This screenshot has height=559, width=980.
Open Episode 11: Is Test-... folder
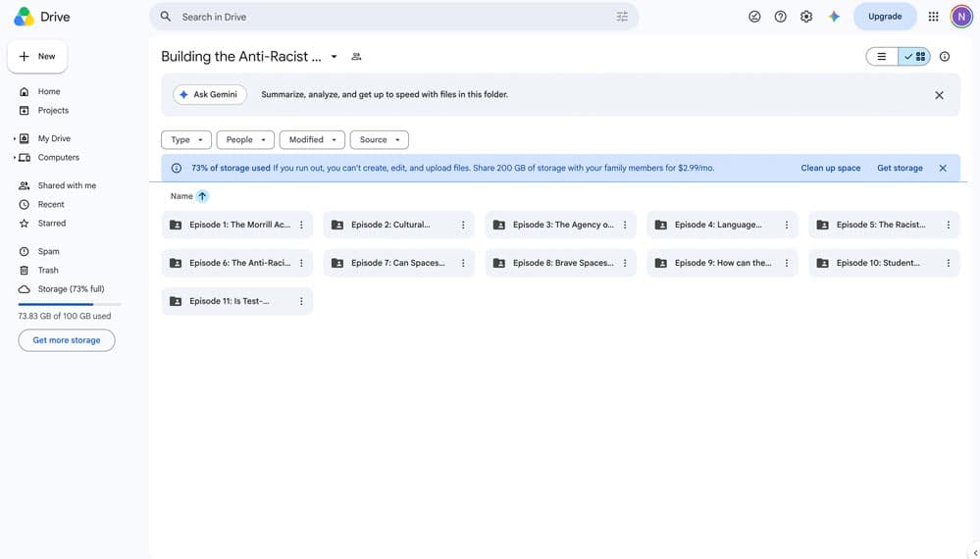[x=236, y=301]
